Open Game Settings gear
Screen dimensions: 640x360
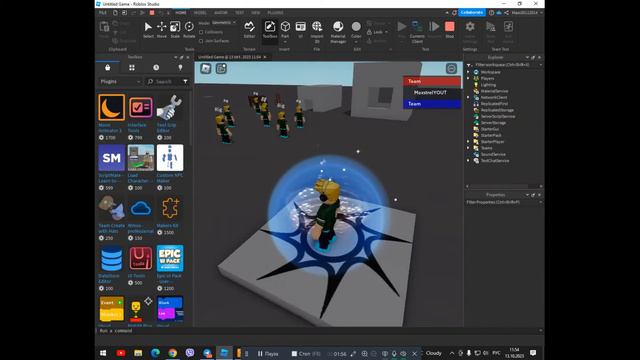click(470, 31)
